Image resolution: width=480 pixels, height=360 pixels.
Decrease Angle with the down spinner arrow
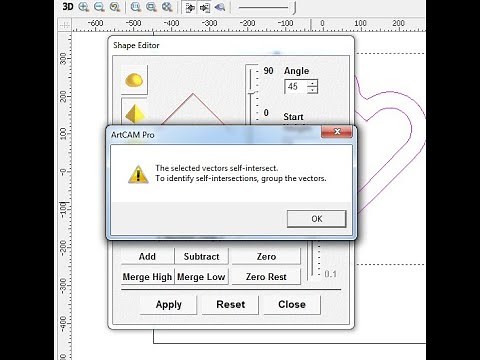[x=312, y=90]
